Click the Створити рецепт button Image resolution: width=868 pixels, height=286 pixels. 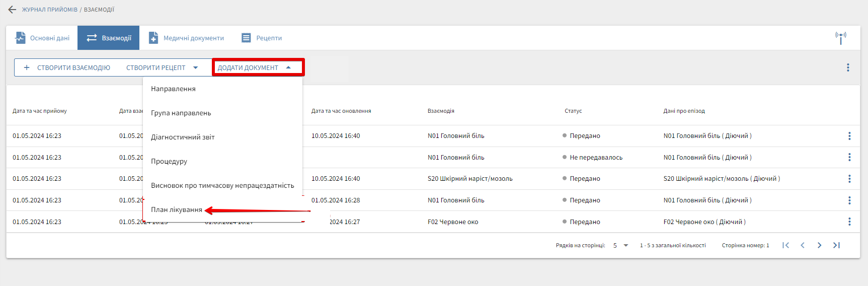tap(155, 67)
